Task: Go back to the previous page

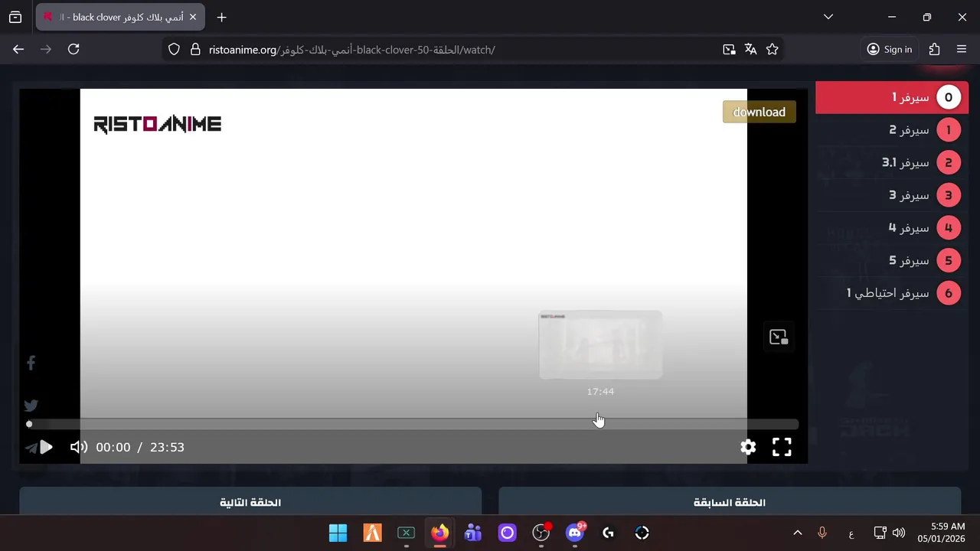Action: click(x=18, y=49)
